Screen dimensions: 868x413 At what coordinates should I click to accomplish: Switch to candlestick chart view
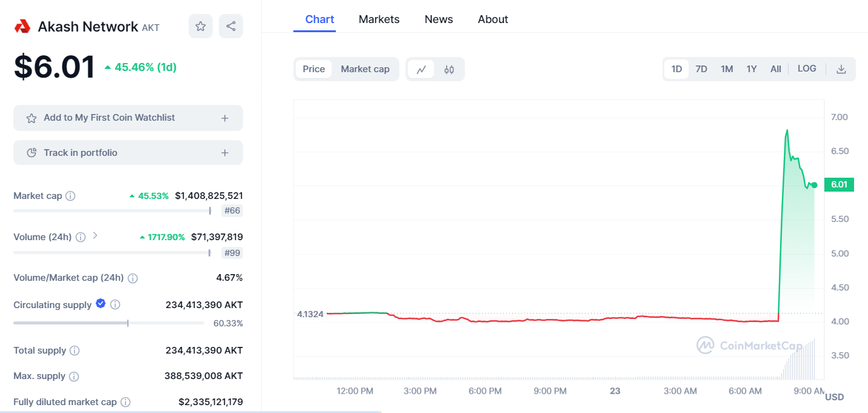pyautogui.click(x=449, y=69)
